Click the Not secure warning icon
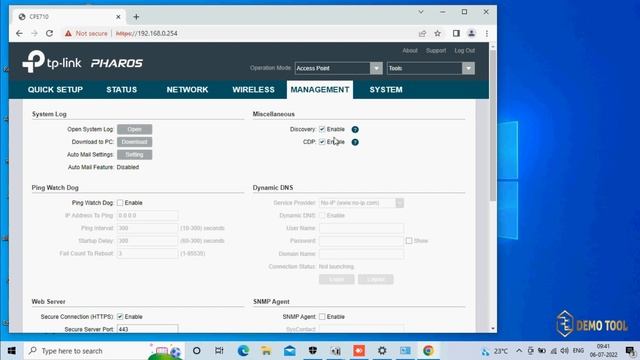This screenshot has height=360, width=640. [x=68, y=33]
